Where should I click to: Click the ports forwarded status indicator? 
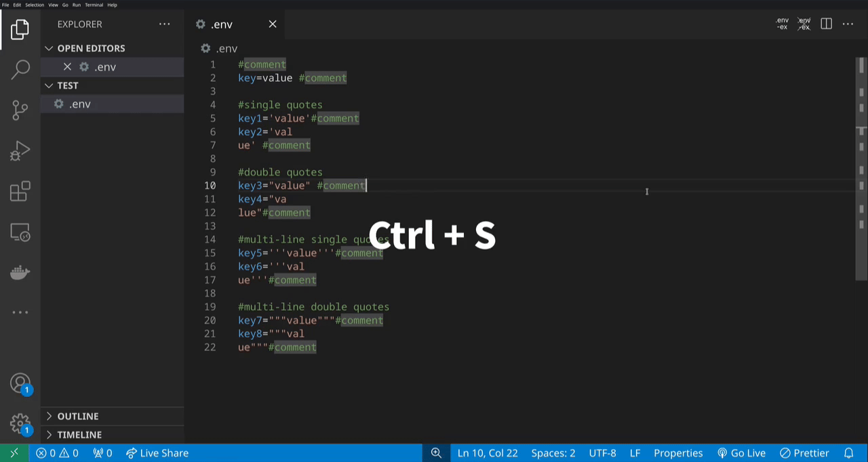tap(102, 453)
